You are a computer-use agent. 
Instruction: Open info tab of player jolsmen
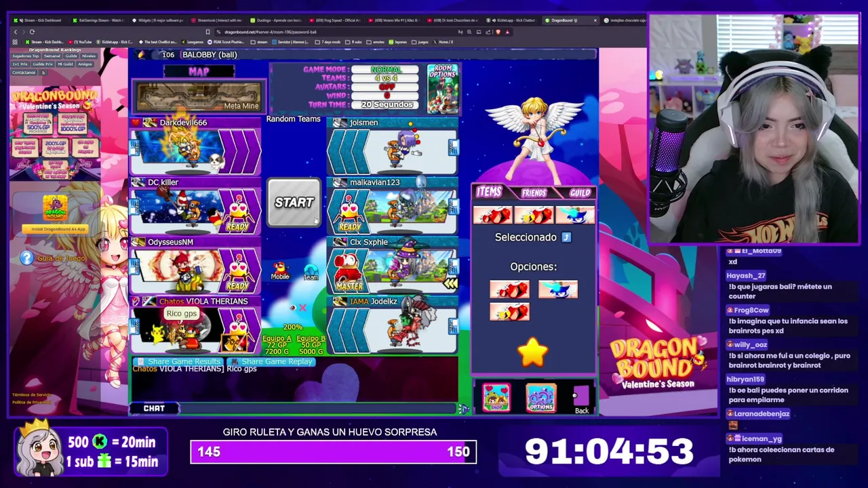[x=453, y=147]
